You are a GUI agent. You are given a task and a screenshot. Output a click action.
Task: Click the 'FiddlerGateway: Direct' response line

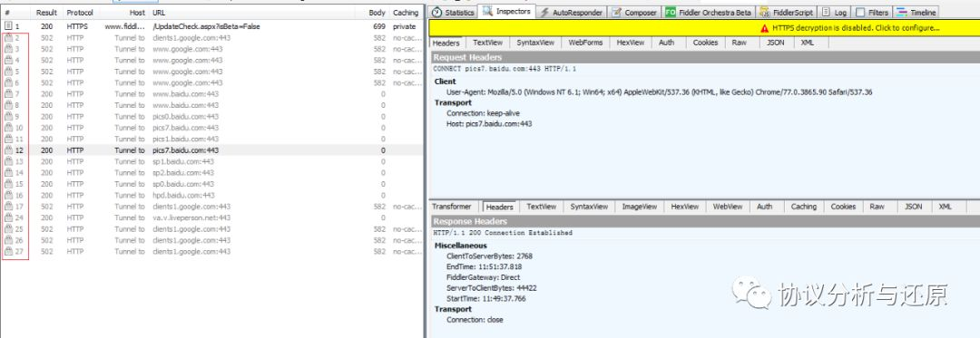pyautogui.click(x=483, y=277)
